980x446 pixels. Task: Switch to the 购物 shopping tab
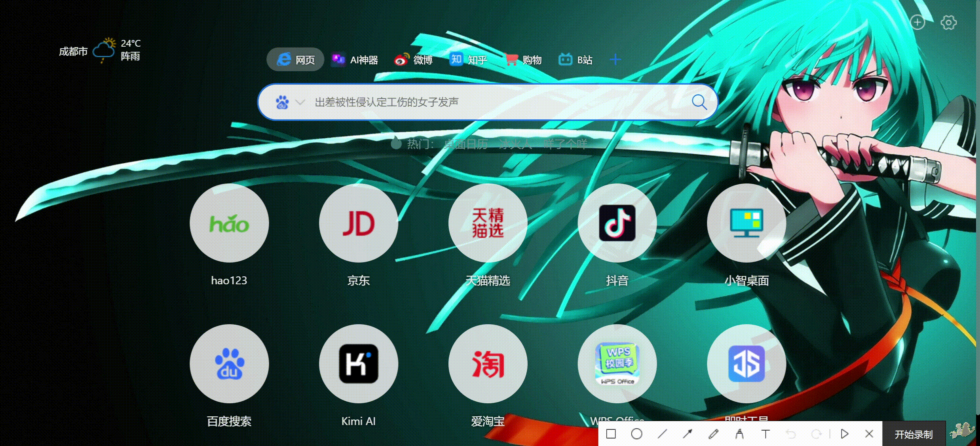(x=523, y=60)
